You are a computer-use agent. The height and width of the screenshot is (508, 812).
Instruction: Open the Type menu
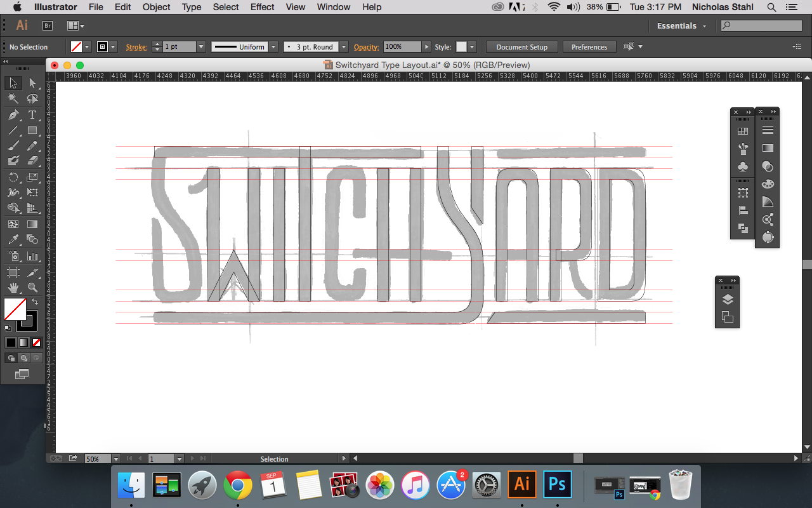tap(192, 7)
